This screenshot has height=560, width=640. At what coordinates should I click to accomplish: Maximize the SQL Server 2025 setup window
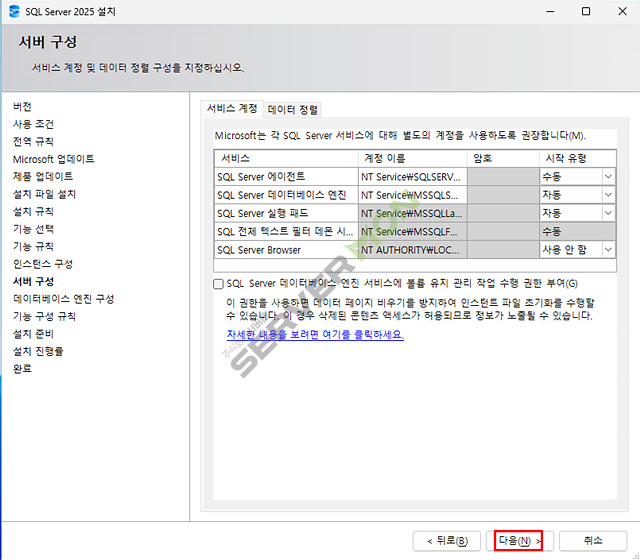pyautogui.click(x=586, y=11)
